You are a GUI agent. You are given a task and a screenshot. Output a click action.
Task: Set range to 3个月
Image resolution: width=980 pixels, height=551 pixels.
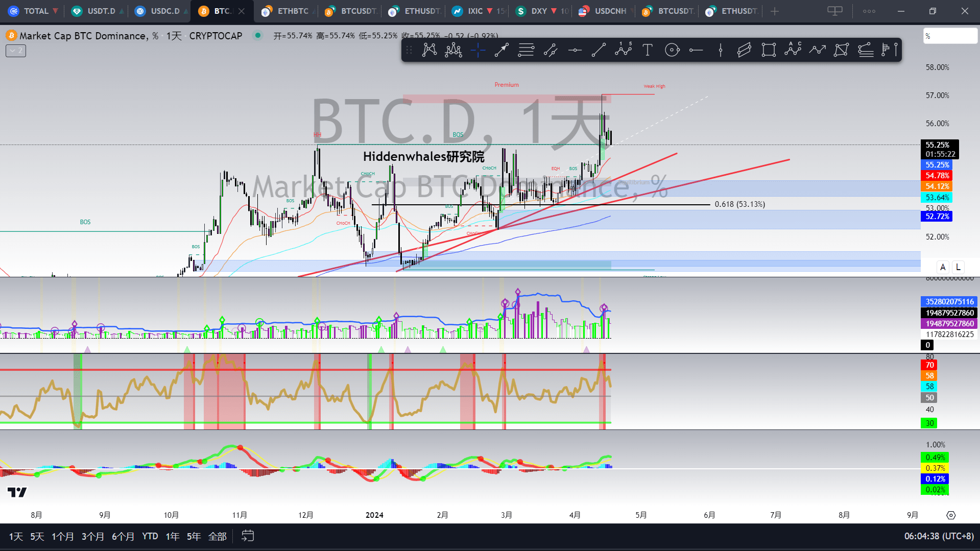click(x=93, y=536)
